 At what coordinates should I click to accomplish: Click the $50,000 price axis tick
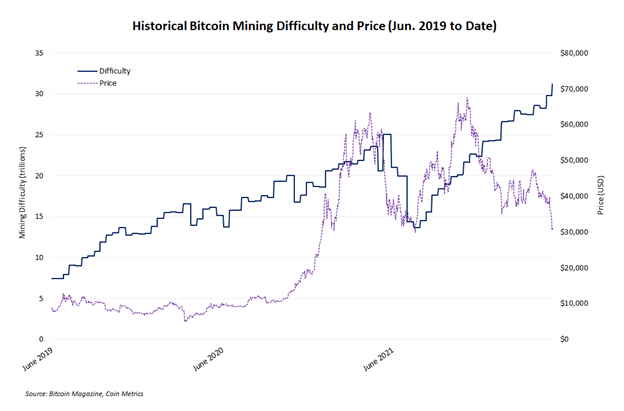[x=577, y=160]
